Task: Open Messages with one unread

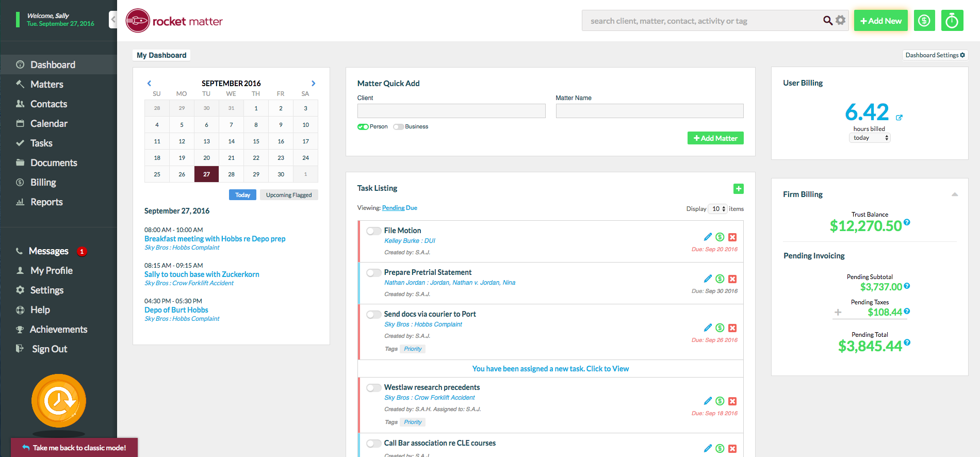Action: coord(48,251)
